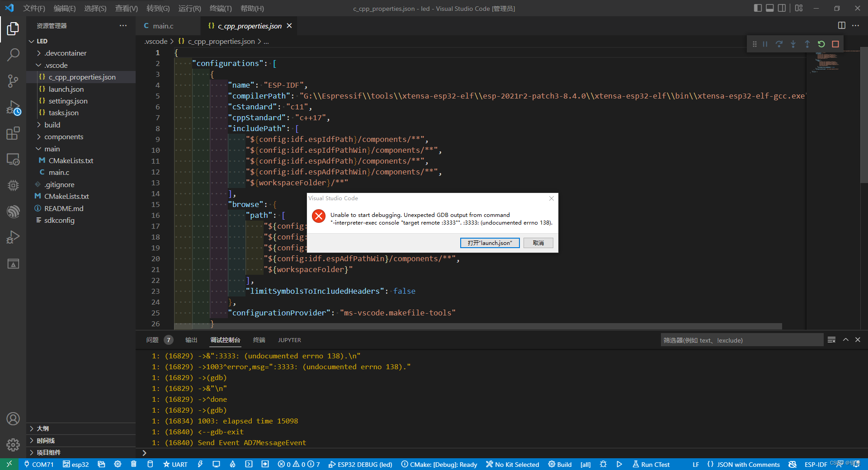Open Run and Debug view
Screen dimensions: 868x470
click(13, 108)
